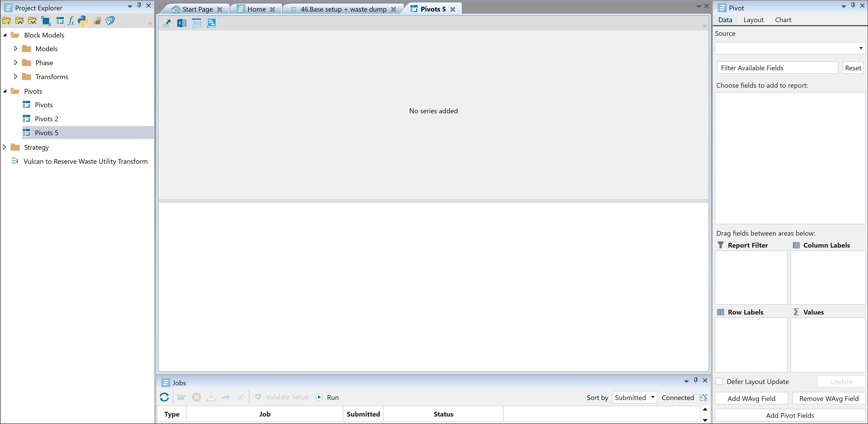Click the red cancel job icon
The image size is (868, 424).
click(x=196, y=397)
